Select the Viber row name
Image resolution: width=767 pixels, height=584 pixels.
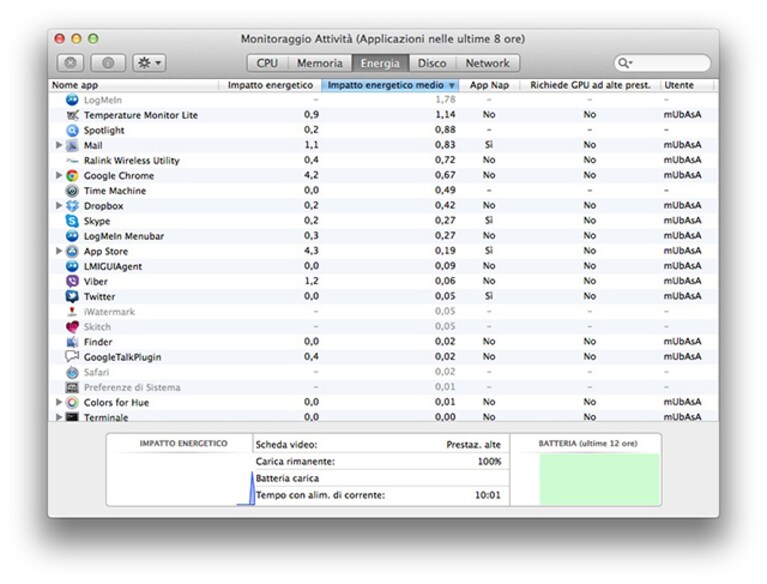(95, 282)
